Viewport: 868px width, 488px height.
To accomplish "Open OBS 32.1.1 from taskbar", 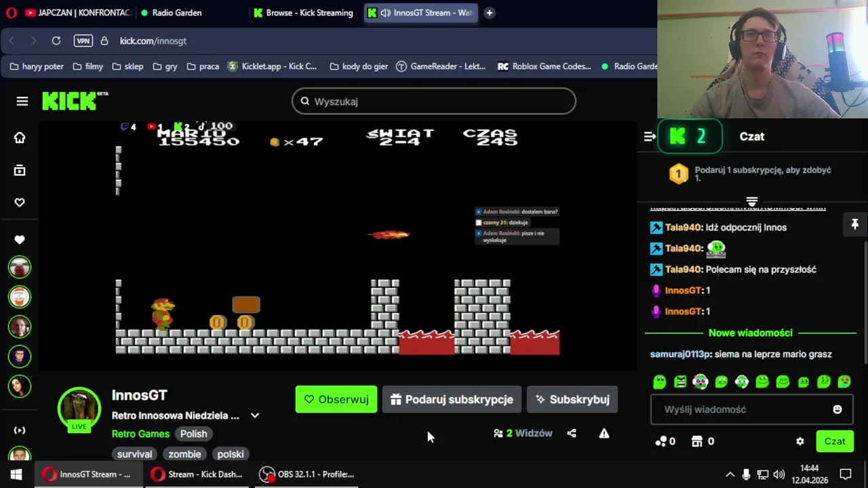I will [307, 474].
